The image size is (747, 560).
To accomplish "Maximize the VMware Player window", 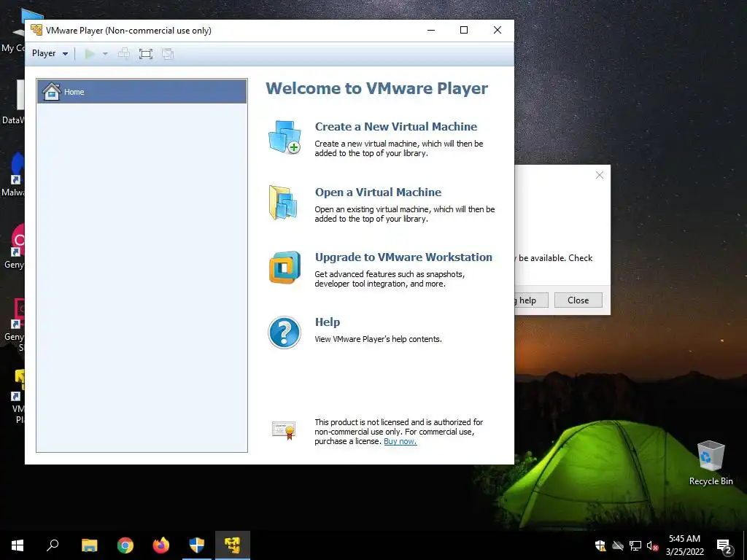I will 463,30.
